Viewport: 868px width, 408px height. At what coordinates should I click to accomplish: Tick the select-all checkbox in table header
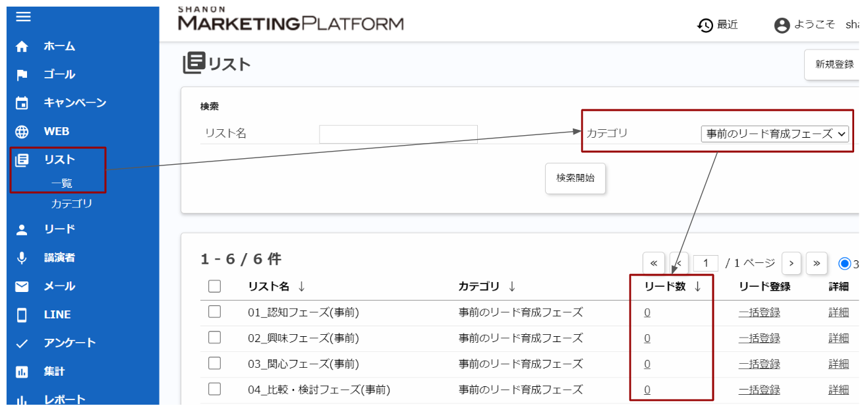pyautogui.click(x=214, y=286)
